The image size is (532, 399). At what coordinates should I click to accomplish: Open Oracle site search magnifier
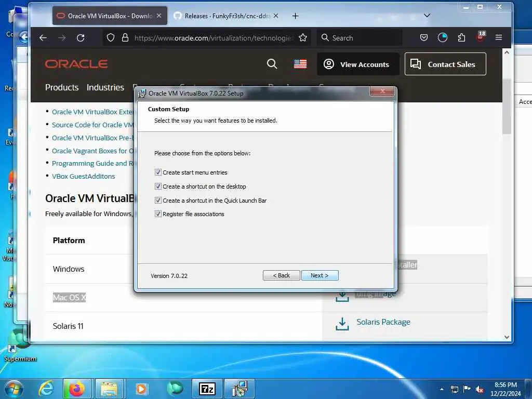tap(272, 64)
